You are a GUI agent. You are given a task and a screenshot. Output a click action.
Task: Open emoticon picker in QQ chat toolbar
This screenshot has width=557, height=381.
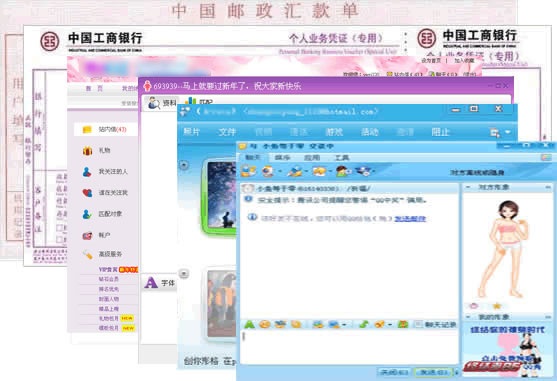pyautogui.click(x=264, y=324)
